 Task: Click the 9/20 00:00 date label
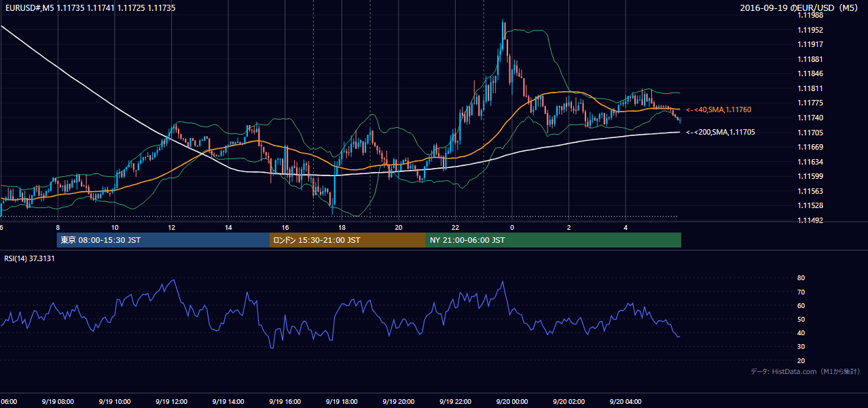[512, 401]
